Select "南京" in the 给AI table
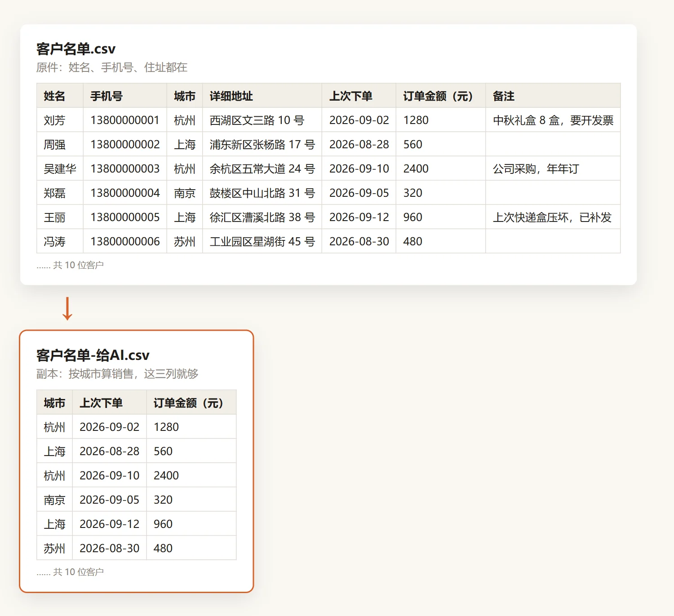 [x=54, y=500]
